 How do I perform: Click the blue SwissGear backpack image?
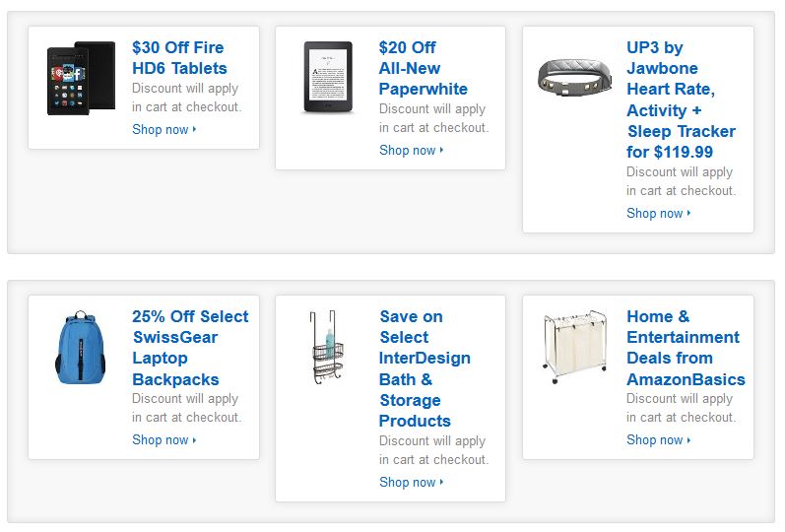tap(81, 347)
